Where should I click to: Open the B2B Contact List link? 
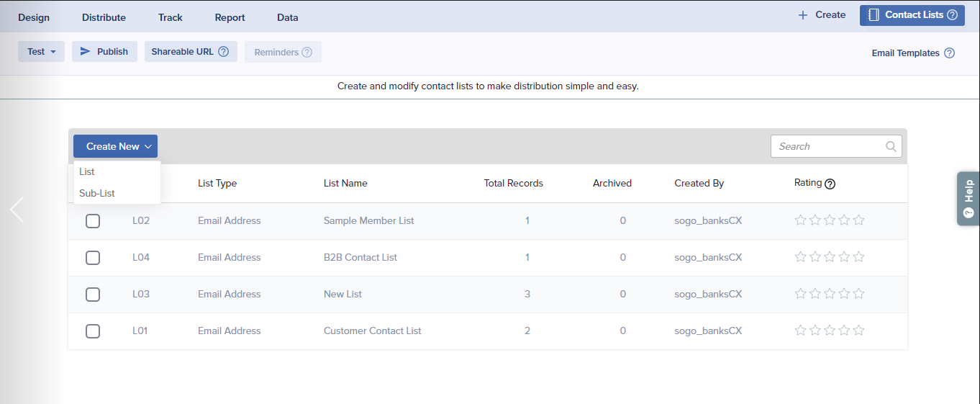[x=360, y=257]
